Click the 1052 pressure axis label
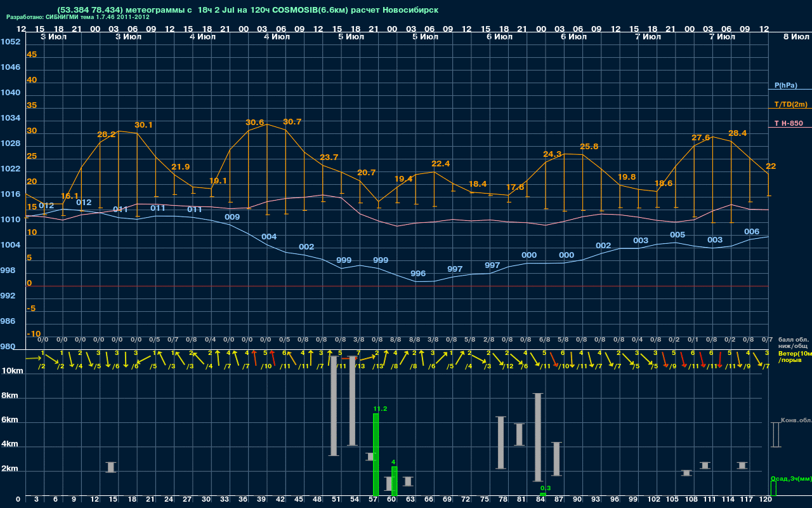Image resolution: width=812 pixels, height=508 pixels. (10, 42)
